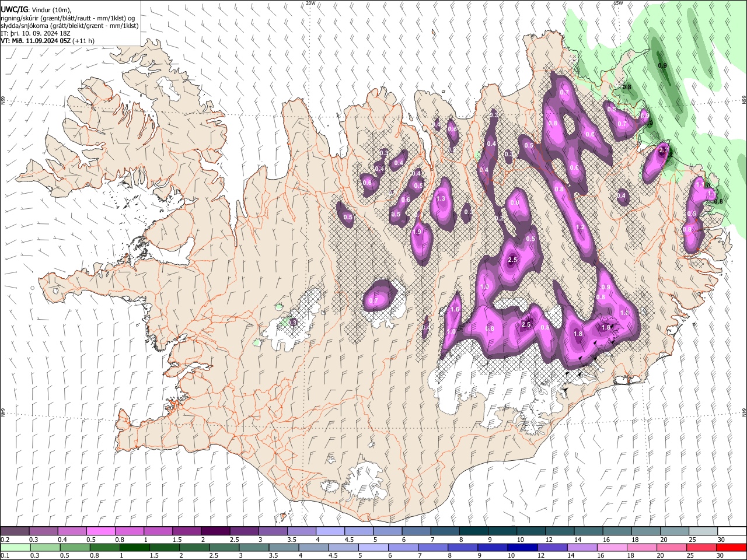Click the '1.9' snowfall value on the map
Screen dimensions: 747x560
(417, 232)
